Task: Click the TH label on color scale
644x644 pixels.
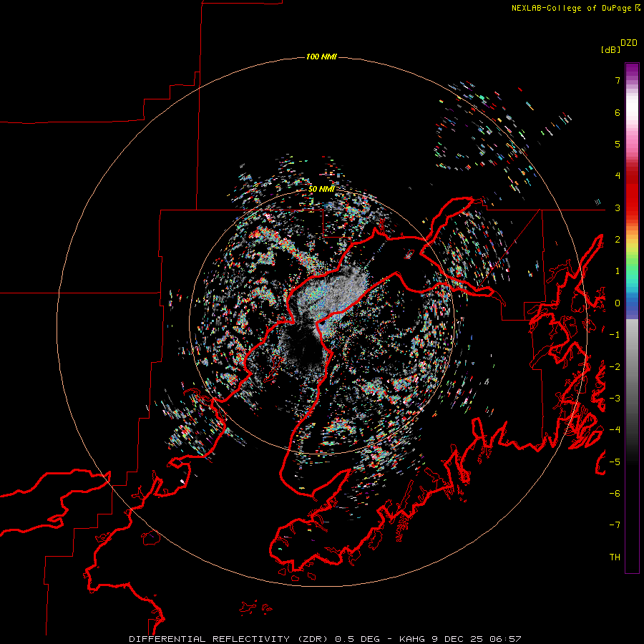Action: pyautogui.click(x=615, y=557)
